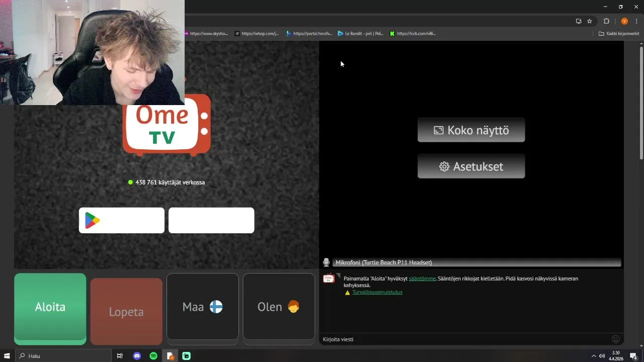This screenshot has height=362, width=644.
Task: Click the microphone icon beside Mikrofoni
Action: click(326, 262)
